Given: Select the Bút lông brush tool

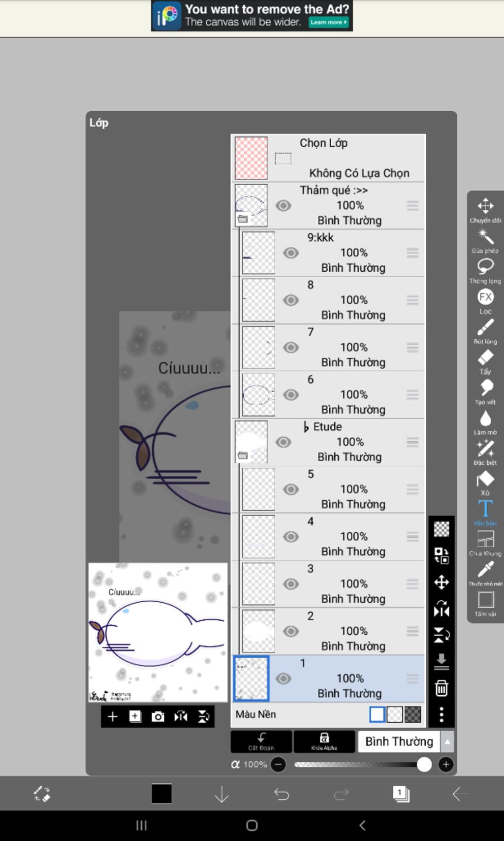Looking at the screenshot, I should click(485, 331).
